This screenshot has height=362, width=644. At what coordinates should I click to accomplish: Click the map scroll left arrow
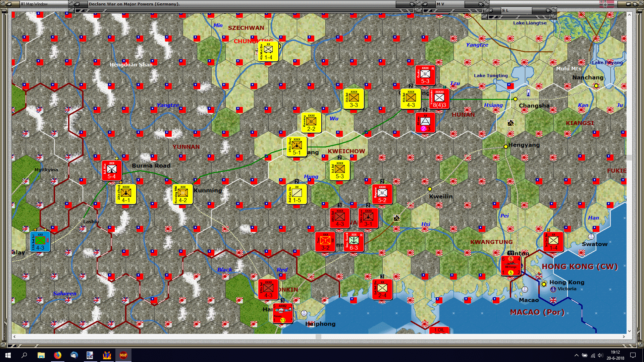click(14, 337)
